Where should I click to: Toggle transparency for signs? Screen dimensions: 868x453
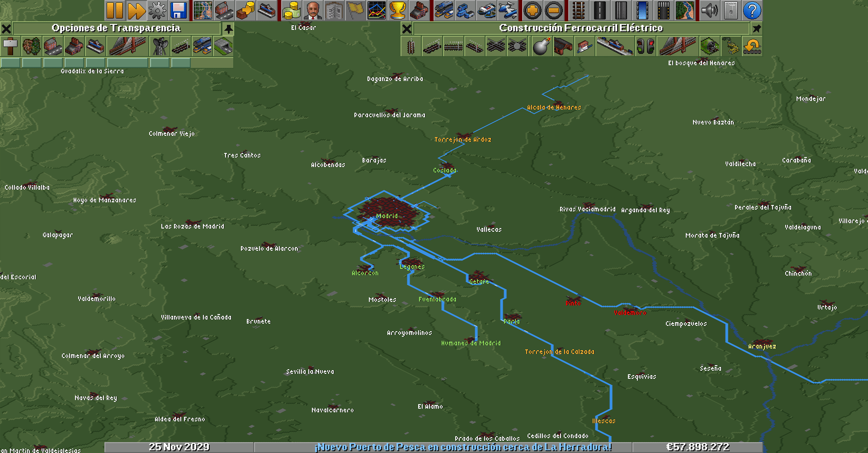click(10, 46)
